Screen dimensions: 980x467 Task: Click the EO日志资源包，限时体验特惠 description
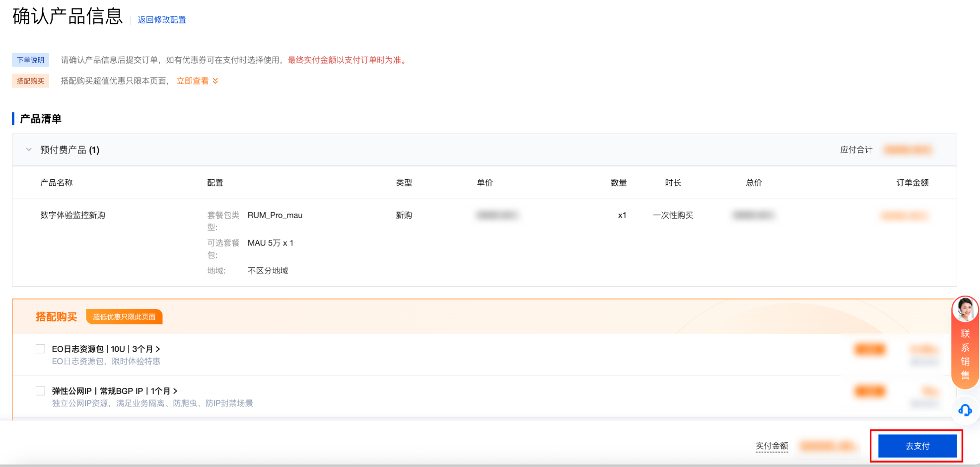click(106, 361)
